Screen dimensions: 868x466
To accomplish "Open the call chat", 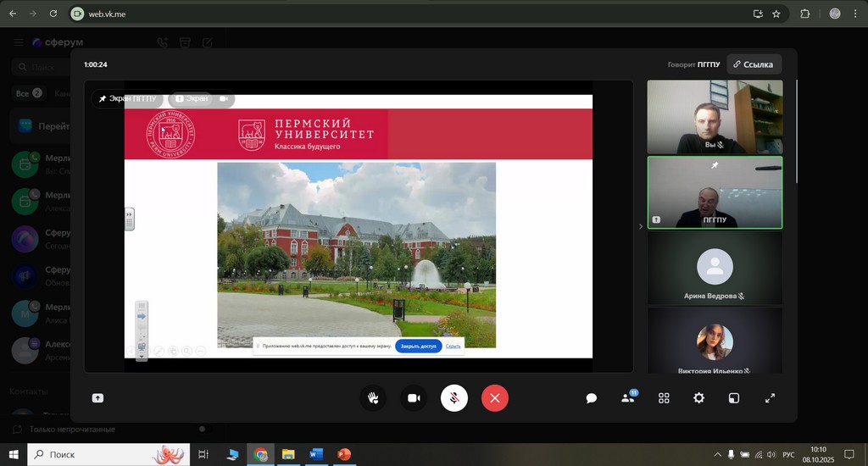I will point(592,398).
